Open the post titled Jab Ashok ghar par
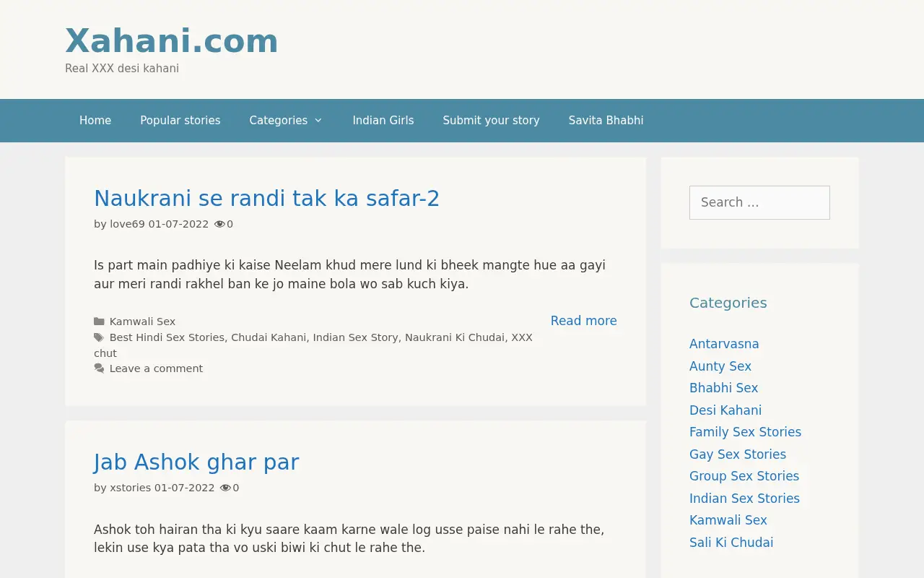 click(x=196, y=462)
